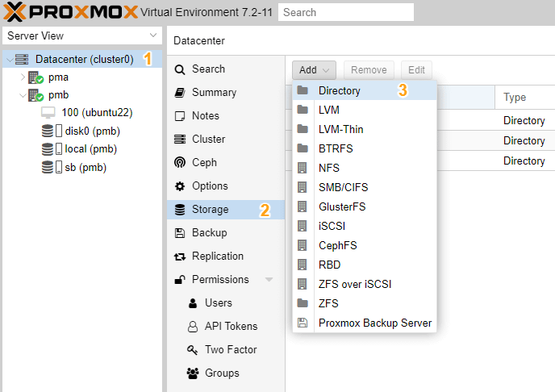
Task: Choose BTRFS storage type
Action: point(365,148)
